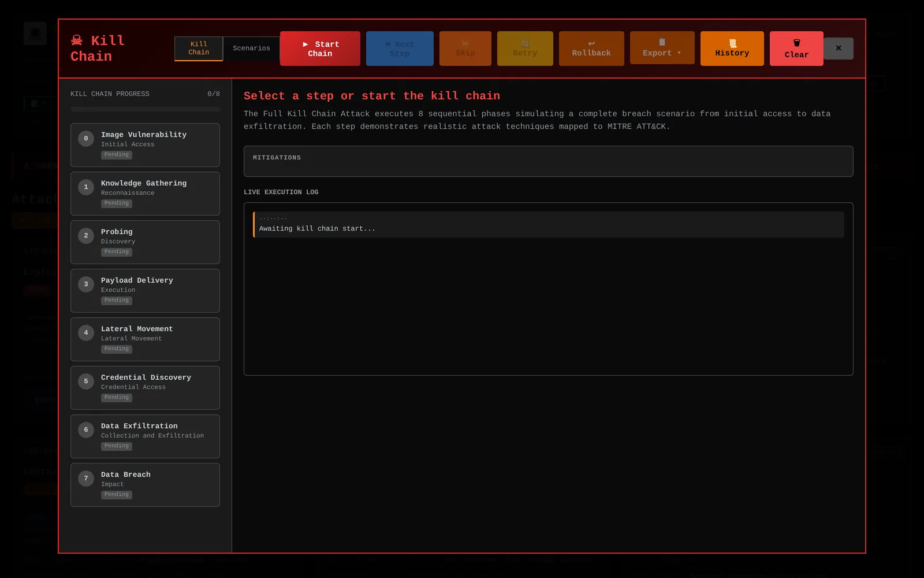This screenshot has width=924, height=578.
Task: Select step 1 Knowledge Gathering
Action: pos(145,194)
